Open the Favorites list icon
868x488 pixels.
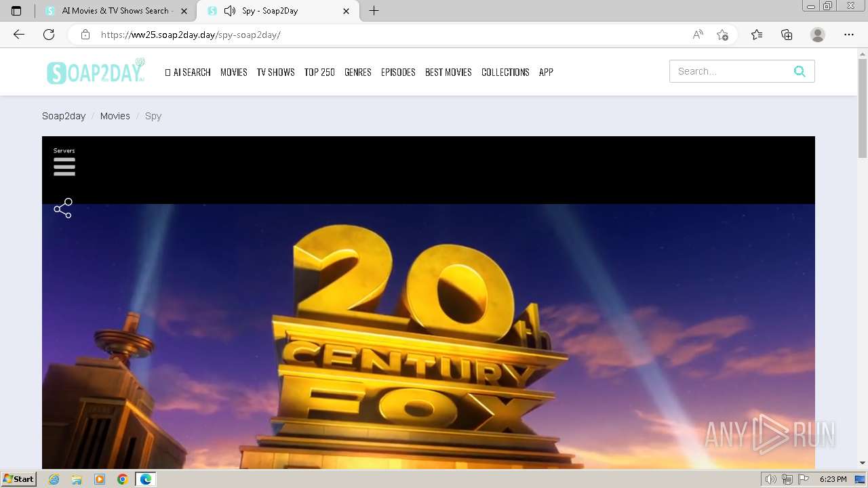click(757, 35)
